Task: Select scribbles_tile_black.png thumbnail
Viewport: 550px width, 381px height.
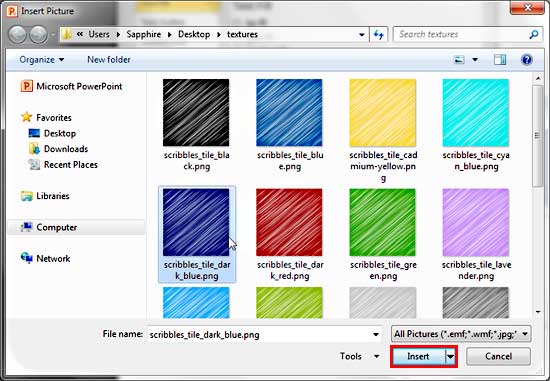Action: [196, 113]
